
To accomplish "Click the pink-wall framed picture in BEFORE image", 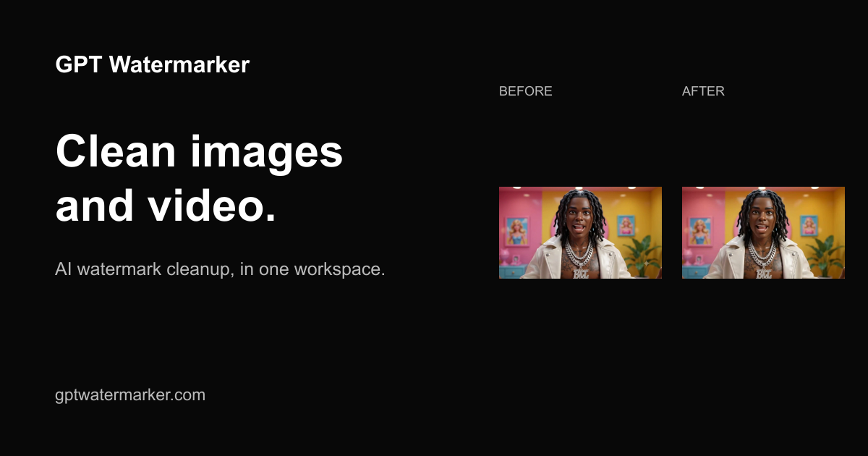I will click(x=516, y=232).
